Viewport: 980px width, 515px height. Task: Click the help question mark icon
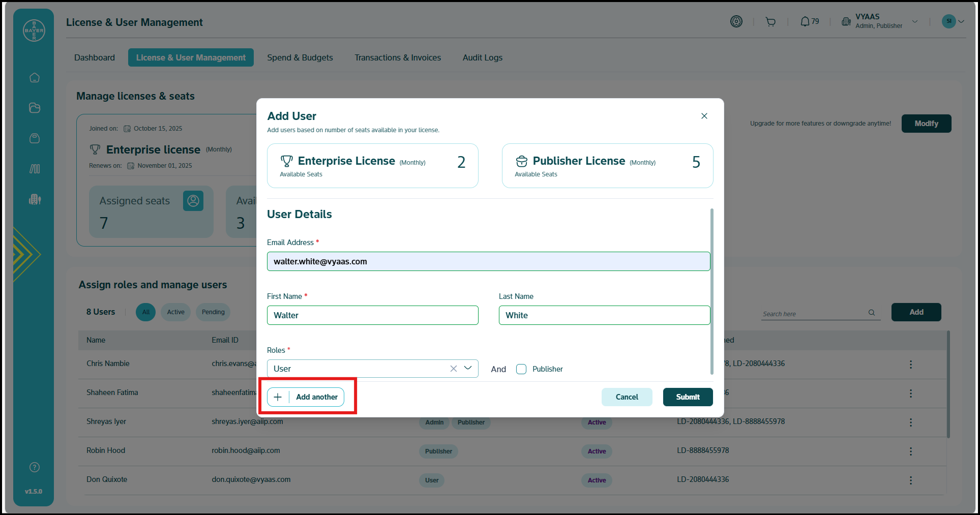click(35, 467)
